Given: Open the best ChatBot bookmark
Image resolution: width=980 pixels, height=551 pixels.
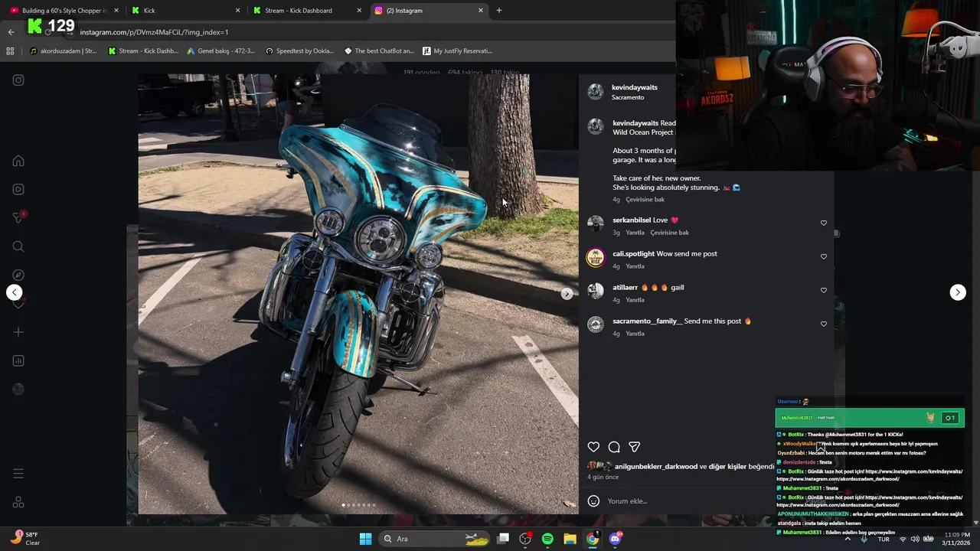Looking at the screenshot, I should click(379, 51).
